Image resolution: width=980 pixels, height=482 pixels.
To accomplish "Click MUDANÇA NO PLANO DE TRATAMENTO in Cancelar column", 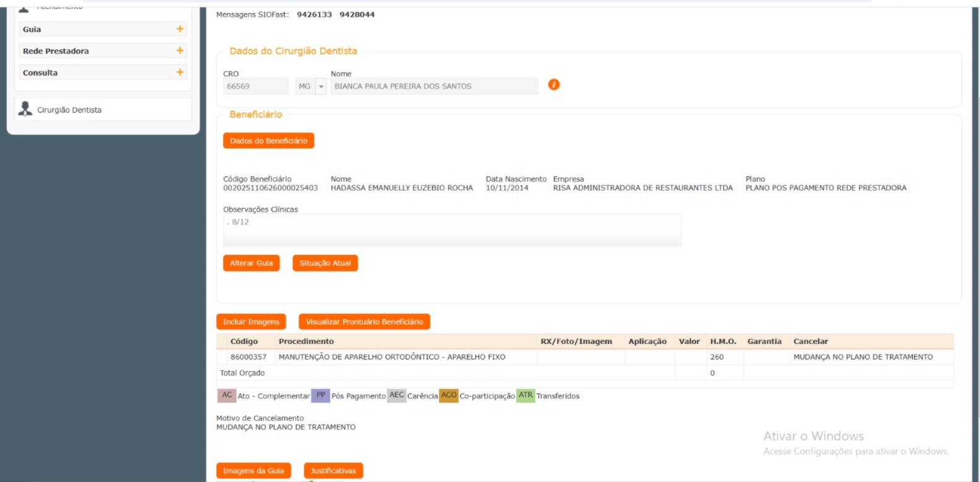I will [863, 357].
